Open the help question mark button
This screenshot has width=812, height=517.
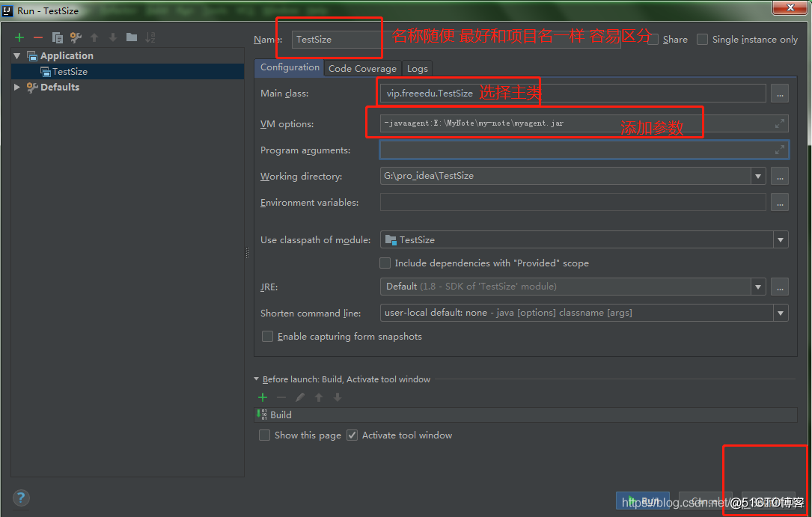(21, 498)
